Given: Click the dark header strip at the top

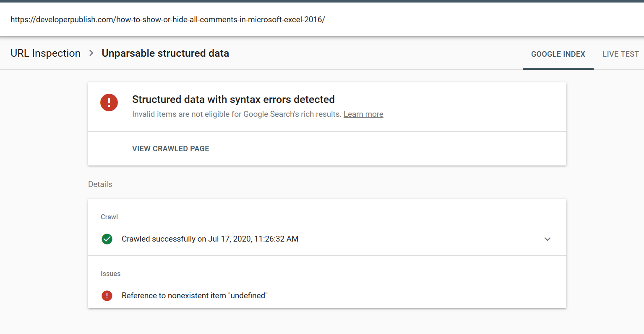Looking at the screenshot, I should coord(322,1).
